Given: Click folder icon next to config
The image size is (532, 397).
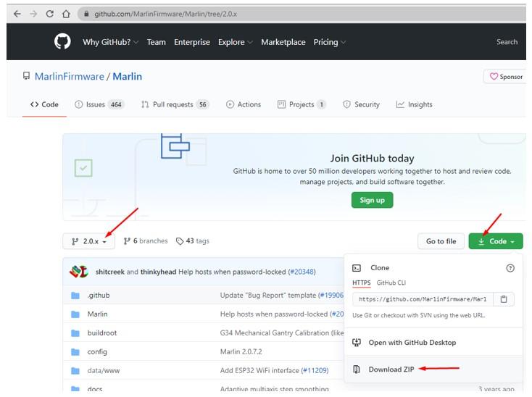Looking at the screenshot, I should (x=75, y=352).
